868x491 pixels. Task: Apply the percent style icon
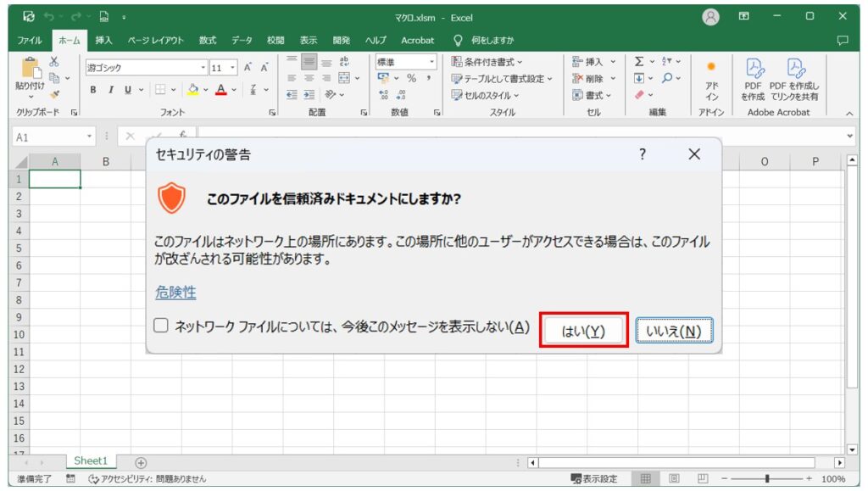412,78
